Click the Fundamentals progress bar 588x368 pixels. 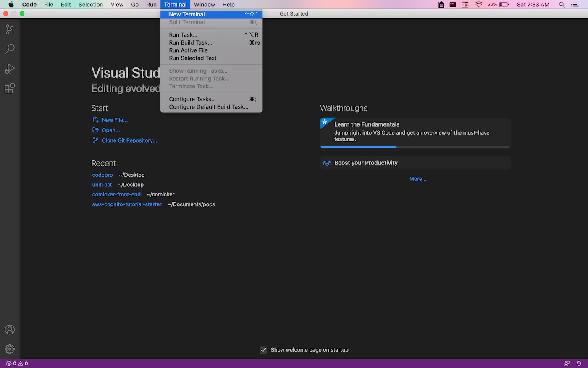tap(415, 147)
